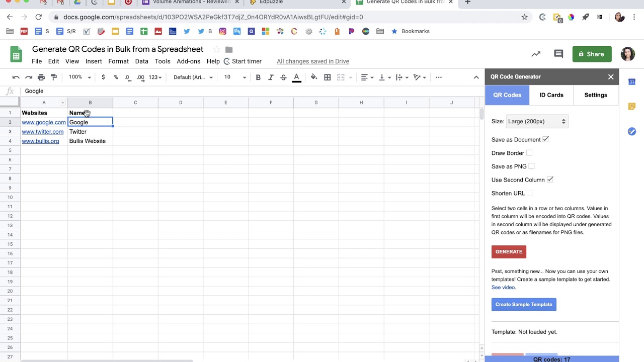The image size is (644, 362).
Task: Bookmark this page with the star
Action: tap(524, 17)
